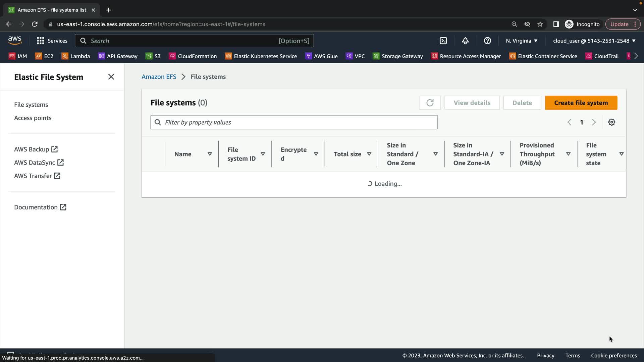Expand the N. Virginia region dropdown
This screenshot has height=362, width=644.
522,41
